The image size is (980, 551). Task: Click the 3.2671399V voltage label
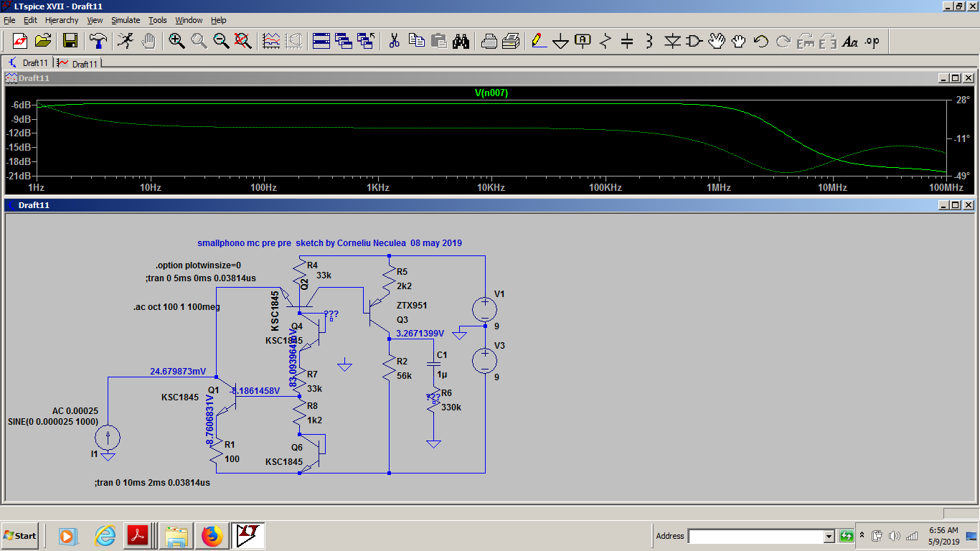[x=420, y=334]
